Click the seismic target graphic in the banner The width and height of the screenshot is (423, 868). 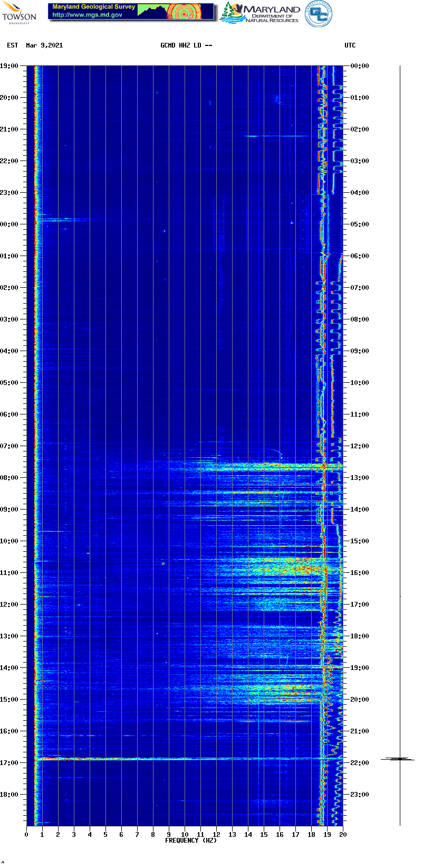click(x=184, y=12)
